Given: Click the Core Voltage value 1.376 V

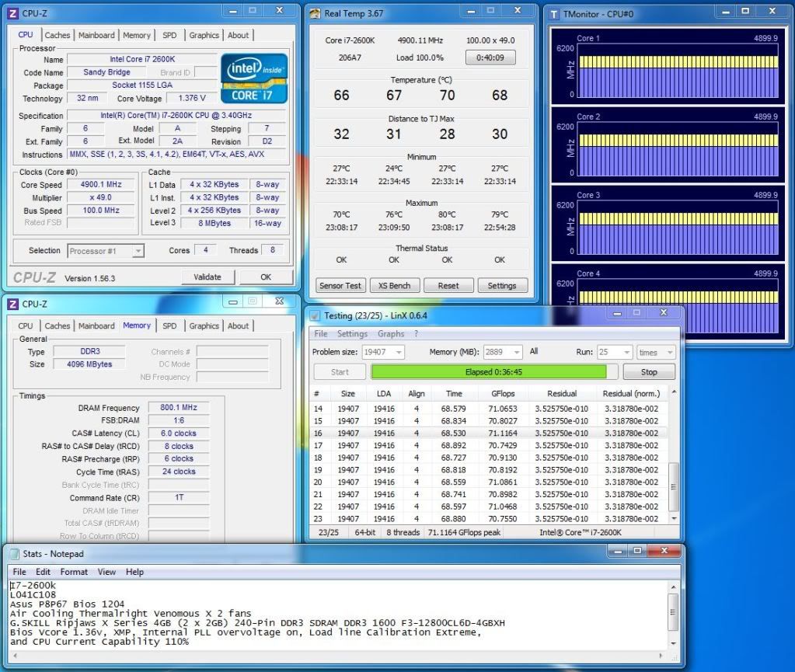Looking at the screenshot, I should 192,98.
